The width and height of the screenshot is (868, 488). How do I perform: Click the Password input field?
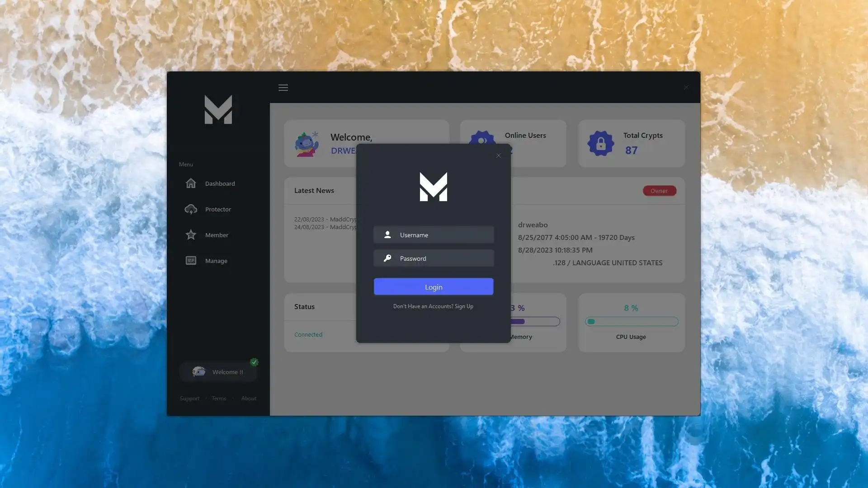click(434, 258)
